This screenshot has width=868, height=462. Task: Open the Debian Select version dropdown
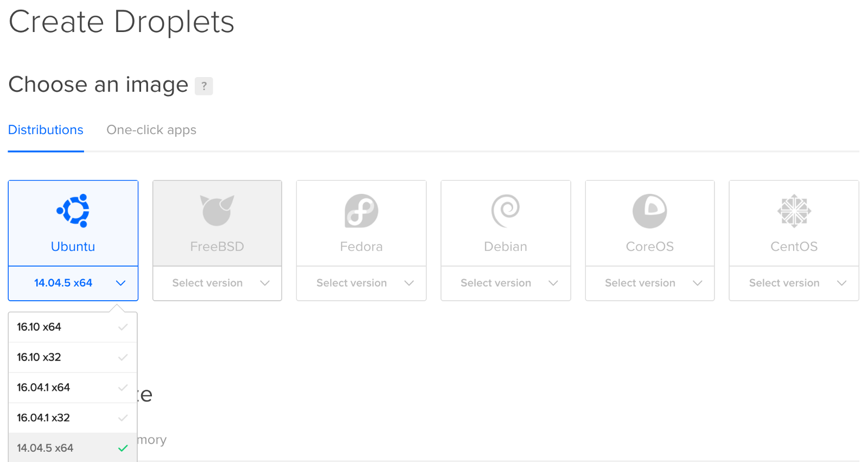click(506, 283)
